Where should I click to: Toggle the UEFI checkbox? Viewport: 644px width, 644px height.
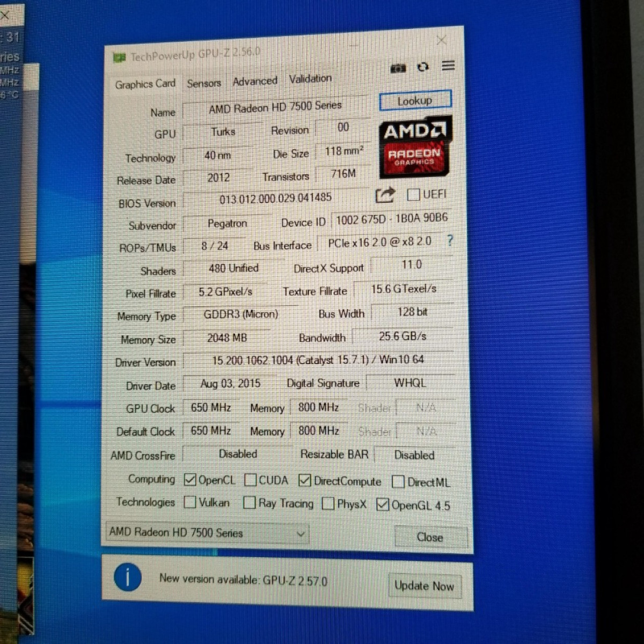point(413,194)
